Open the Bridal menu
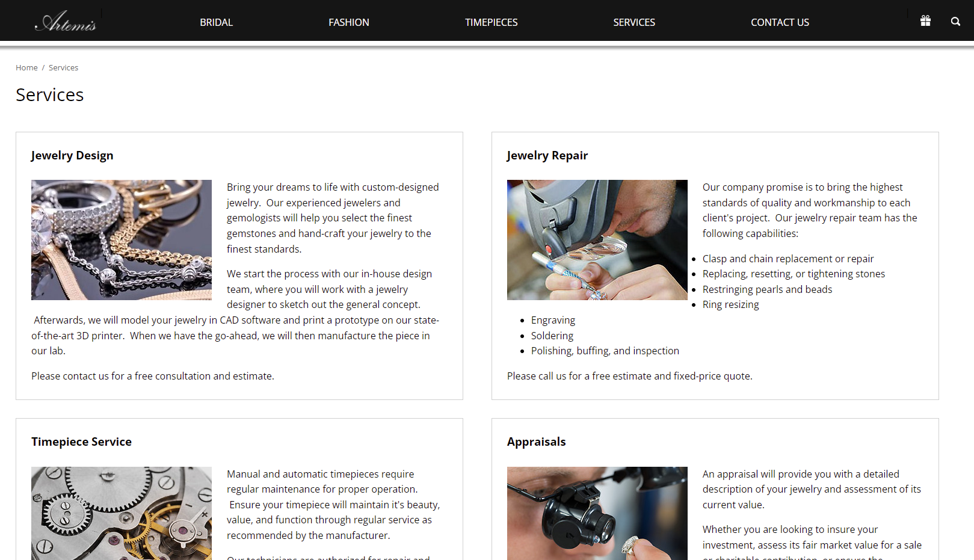 pyautogui.click(x=217, y=22)
